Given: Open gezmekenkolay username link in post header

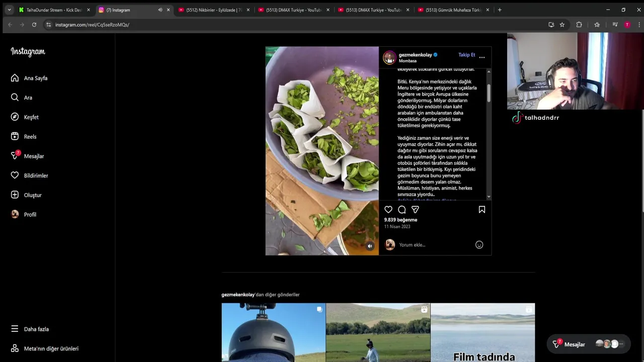Looking at the screenshot, I should point(415,55).
